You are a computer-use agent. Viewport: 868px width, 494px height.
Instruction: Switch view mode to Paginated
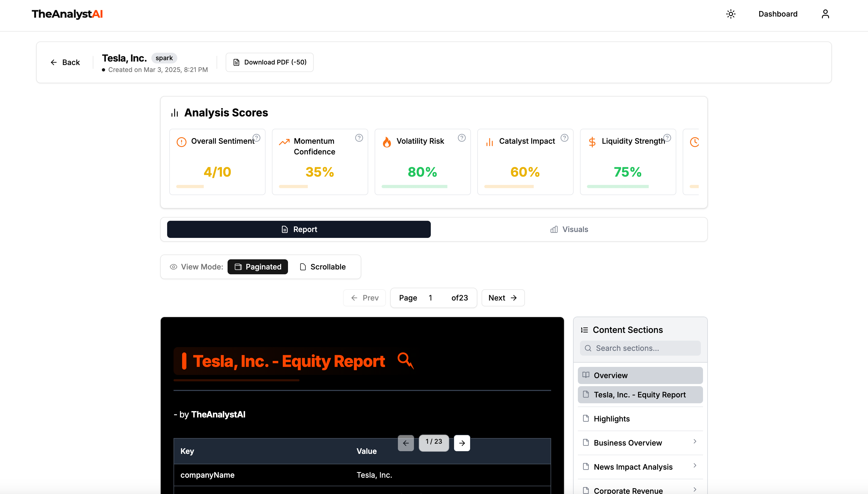click(258, 267)
